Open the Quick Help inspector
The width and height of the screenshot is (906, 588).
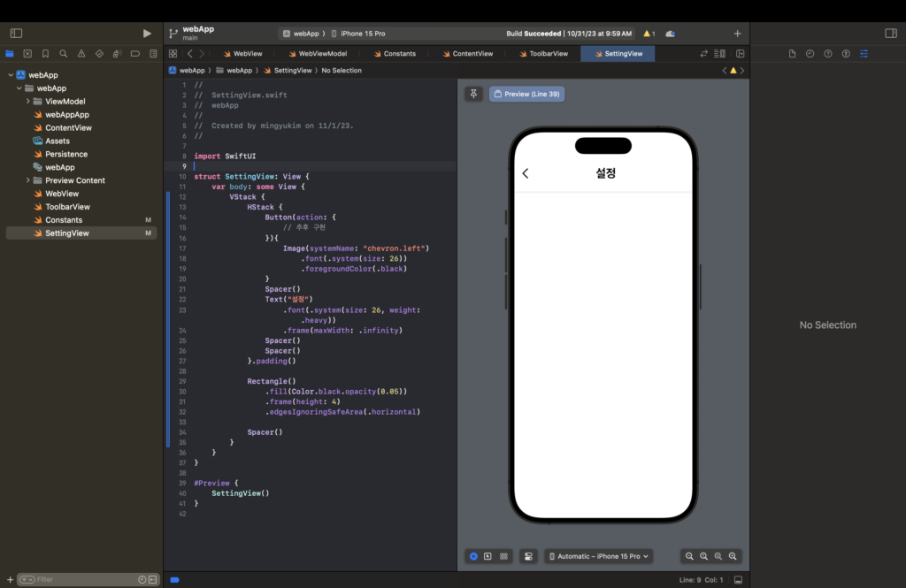coord(828,54)
